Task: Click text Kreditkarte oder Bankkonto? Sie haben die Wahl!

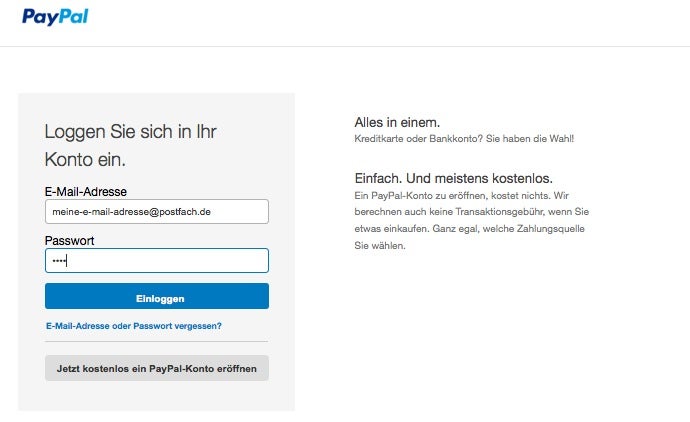Action: pos(464,139)
